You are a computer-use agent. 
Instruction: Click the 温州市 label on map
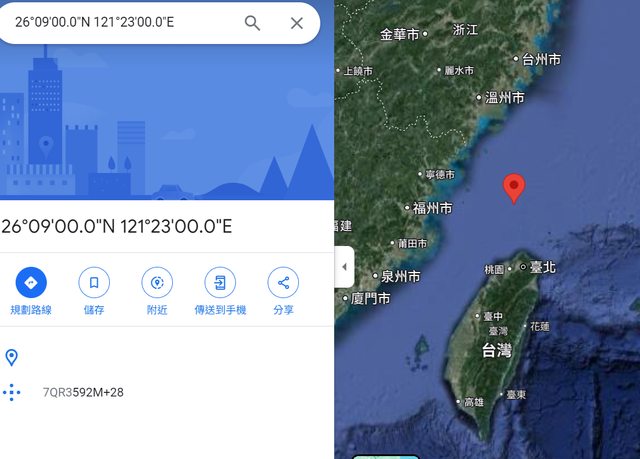click(x=504, y=98)
